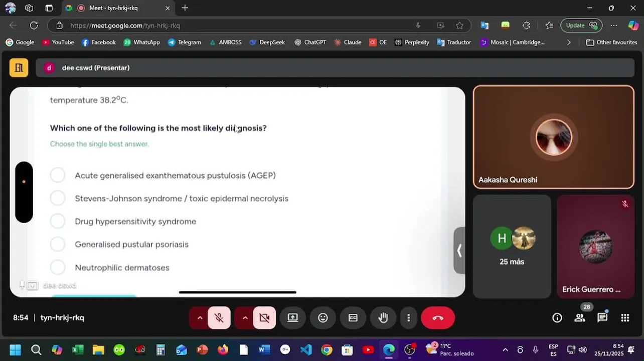Open browser extensions puzzle icon
The width and height of the screenshot is (644, 361).
pyautogui.click(x=526, y=25)
